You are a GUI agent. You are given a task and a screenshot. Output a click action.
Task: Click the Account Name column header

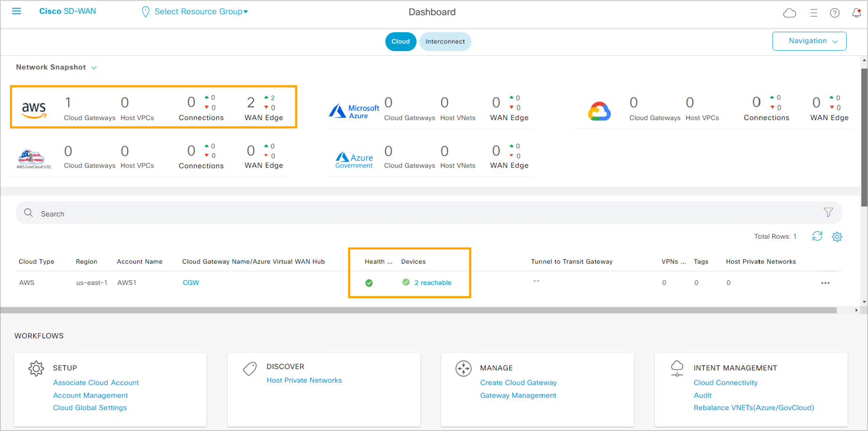pyautogui.click(x=139, y=262)
